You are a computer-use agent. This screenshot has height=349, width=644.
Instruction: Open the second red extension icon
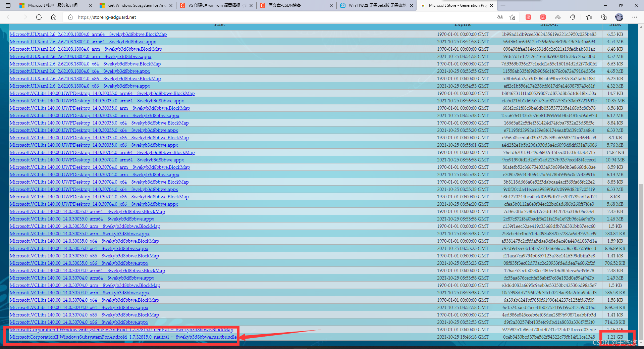tap(543, 17)
